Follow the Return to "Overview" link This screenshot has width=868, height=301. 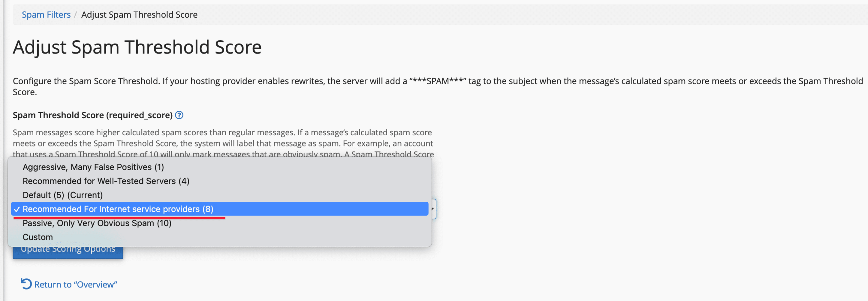pos(76,284)
